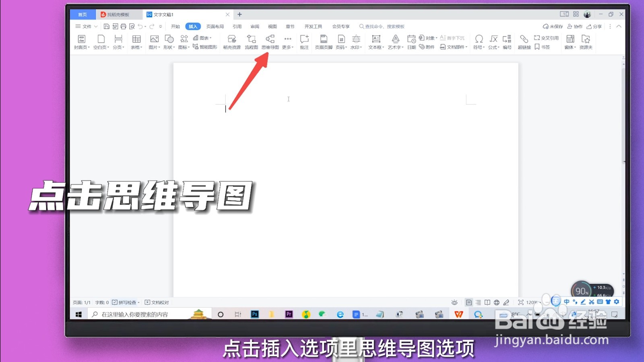The height and width of the screenshot is (362, 644).
Task: Switch to outline view in status bar
Action: click(478, 302)
